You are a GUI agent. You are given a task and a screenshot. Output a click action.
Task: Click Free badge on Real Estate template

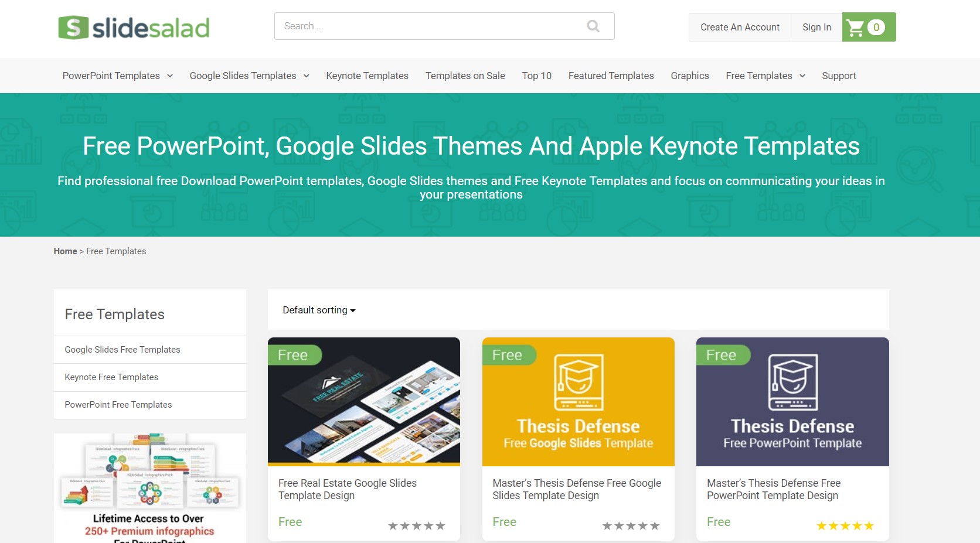(295, 355)
